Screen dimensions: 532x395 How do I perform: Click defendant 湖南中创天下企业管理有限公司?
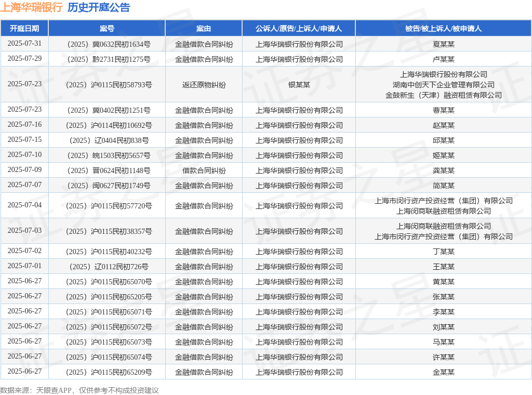click(443, 85)
